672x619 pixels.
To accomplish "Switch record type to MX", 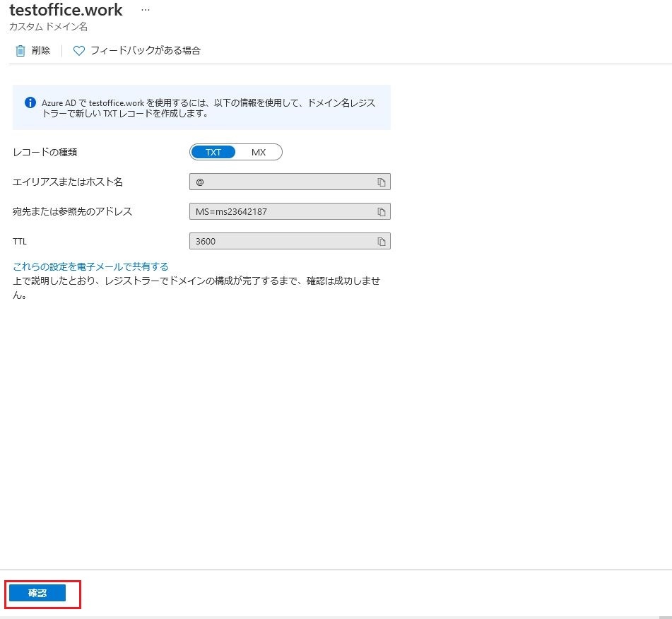I will click(x=259, y=152).
